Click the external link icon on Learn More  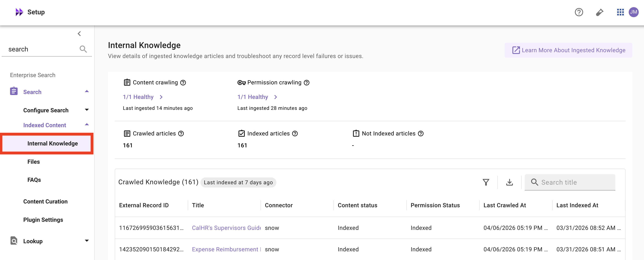(x=516, y=50)
